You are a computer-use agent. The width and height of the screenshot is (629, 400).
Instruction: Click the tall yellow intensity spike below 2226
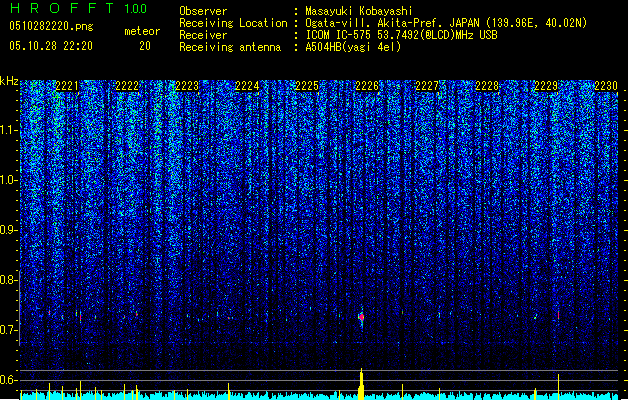pos(361,384)
